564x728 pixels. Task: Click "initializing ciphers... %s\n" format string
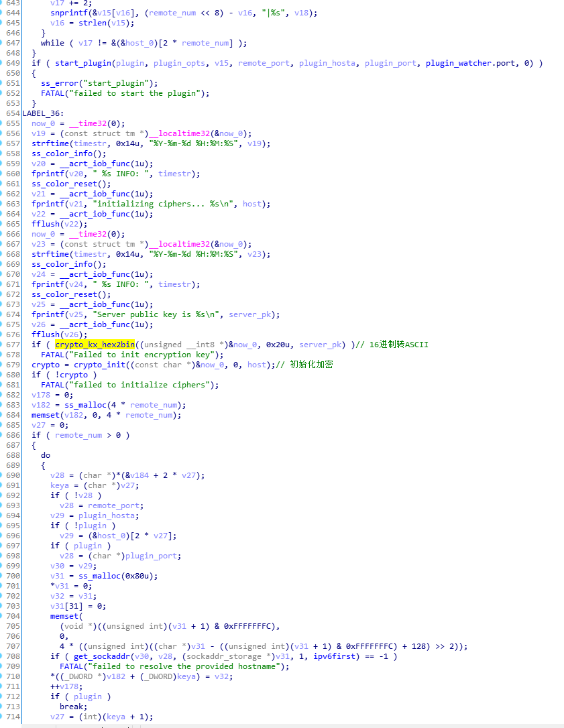coord(162,204)
